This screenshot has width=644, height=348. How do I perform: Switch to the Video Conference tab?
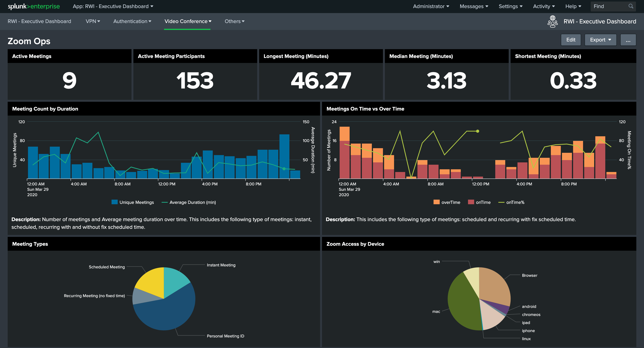pyautogui.click(x=187, y=21)
